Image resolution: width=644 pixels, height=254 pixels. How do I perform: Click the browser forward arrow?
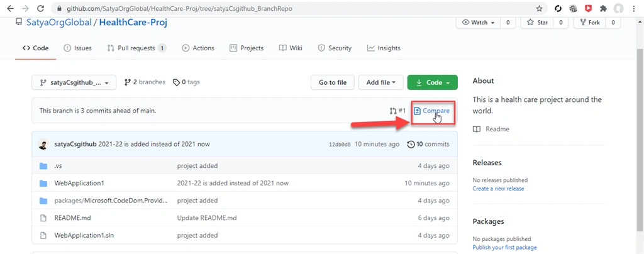click(x=25, y=8)
